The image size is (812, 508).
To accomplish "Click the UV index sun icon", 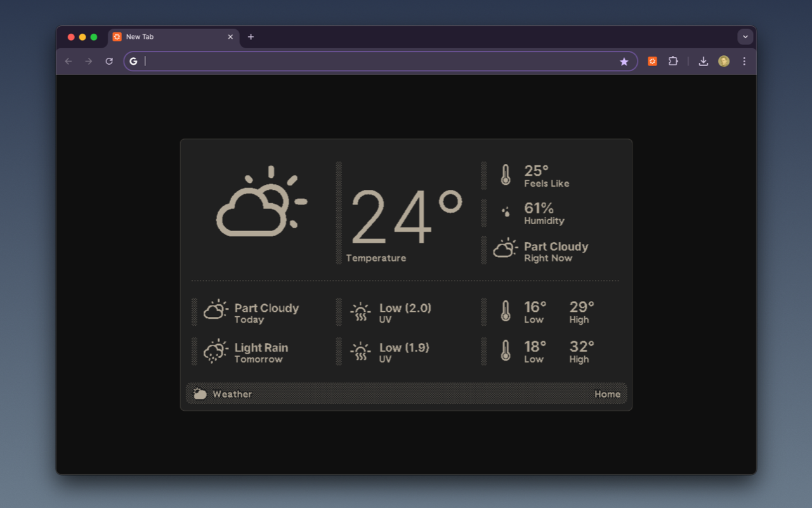I will 360,312.
